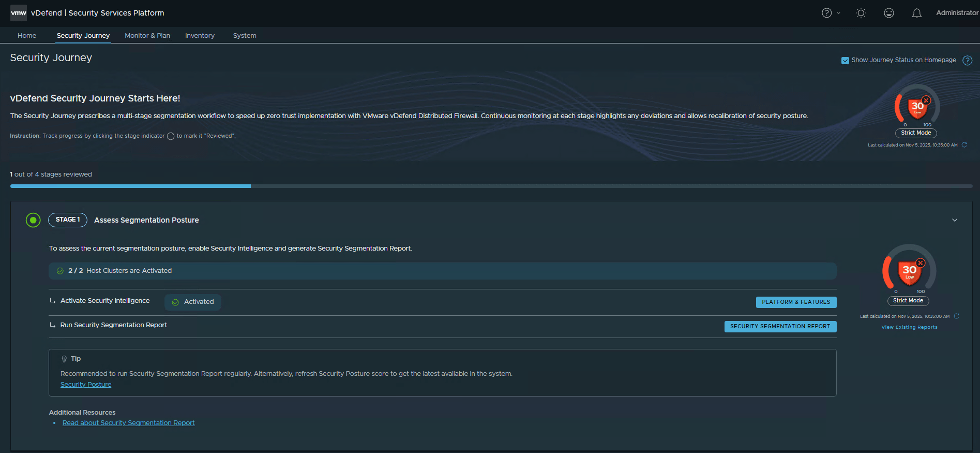
Task: Click the 'vDefend Security Journey Starts Here!' heading
Action: 95,98
